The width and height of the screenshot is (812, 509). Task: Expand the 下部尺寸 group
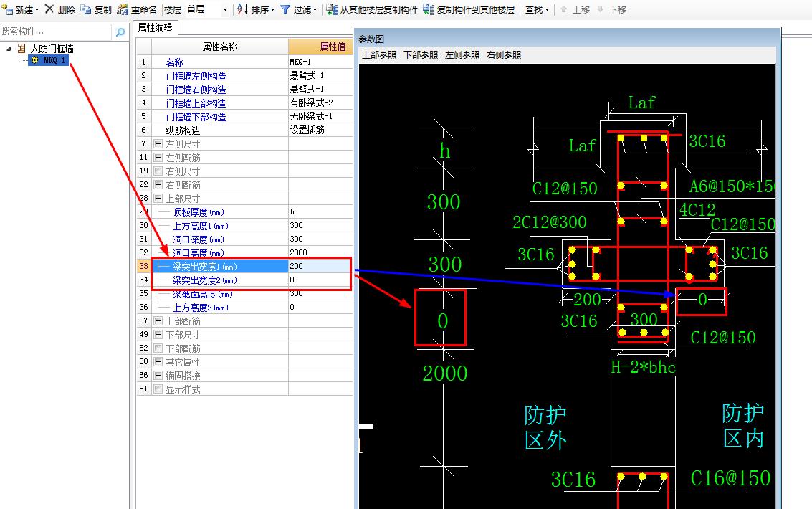click(158, 335)
